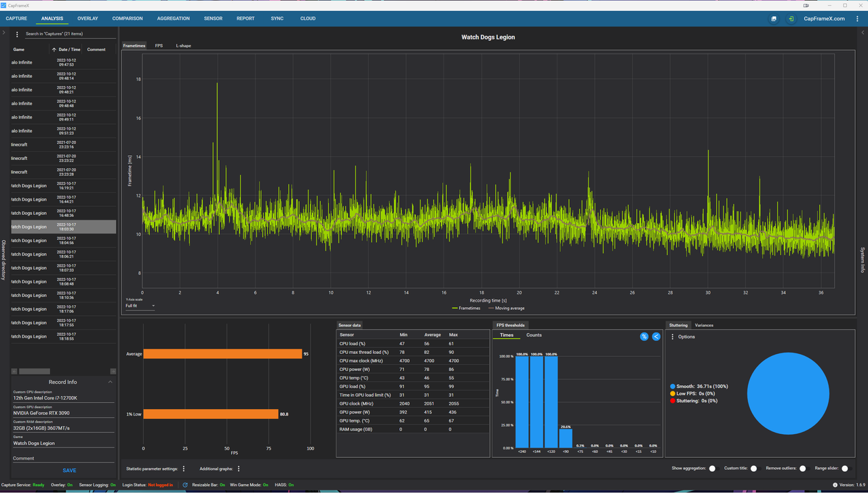This screenshot has width=868, height=493.
Task: Switch to Counts tab in FPS thresholds
Action: coord(534,335)
